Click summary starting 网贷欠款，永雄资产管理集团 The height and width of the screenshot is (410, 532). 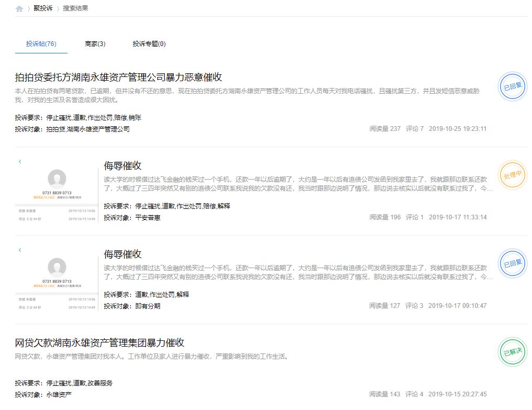pyautogui.click(x=152, y=357)
